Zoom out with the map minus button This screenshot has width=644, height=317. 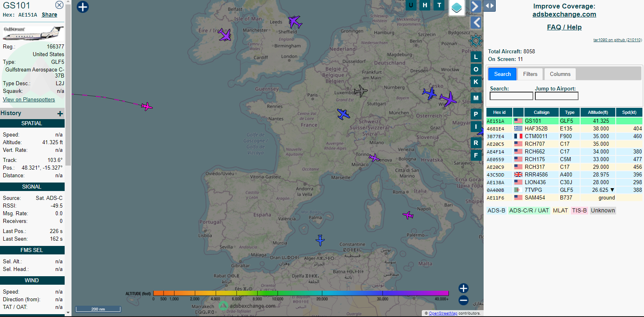pyautogui.click(x=463, y=300)
